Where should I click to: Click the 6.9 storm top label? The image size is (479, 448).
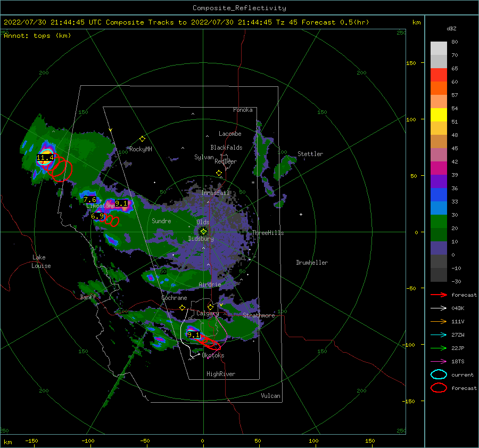(97, 216)
